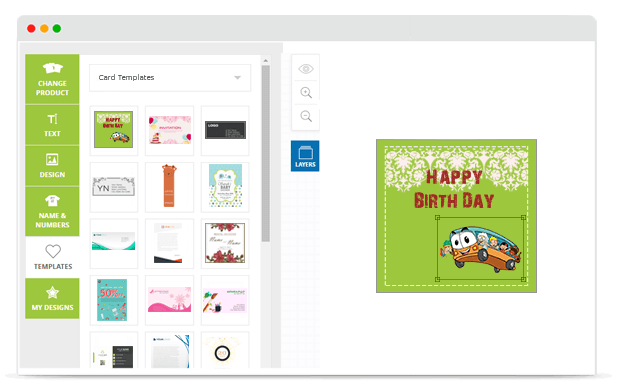Viewport: 620px width, 391px height.
Task: Click the scrollbar up arrow
Action: pyautogui.click(x=266, y=60)
